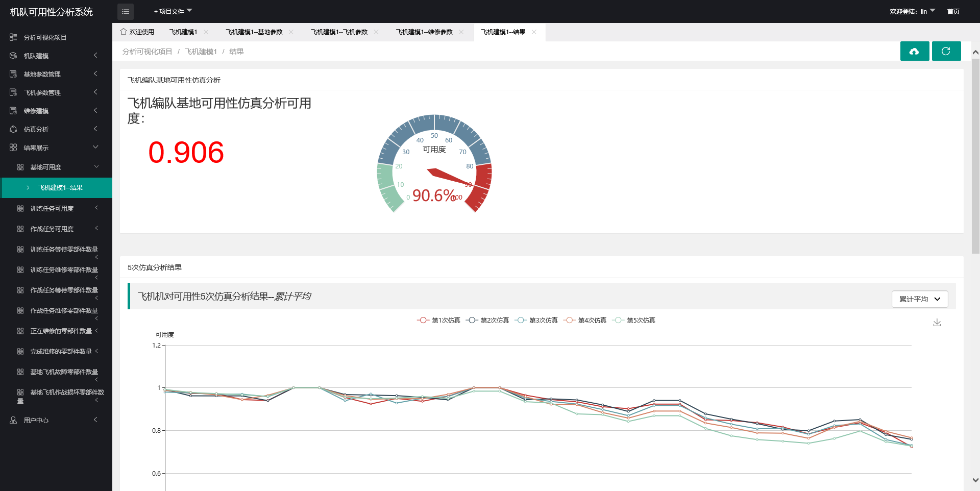Image resolution: width=980 pixels, height=491 pixels.
Task: Toggle 第5次仿真 series in legend
Action: tap(633, 320)
